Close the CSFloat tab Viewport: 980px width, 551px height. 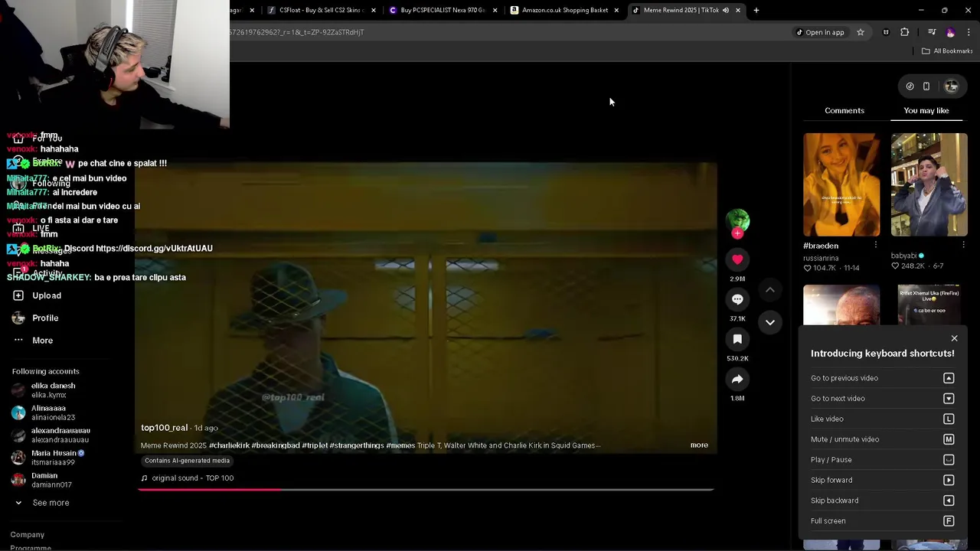(374, 10)
